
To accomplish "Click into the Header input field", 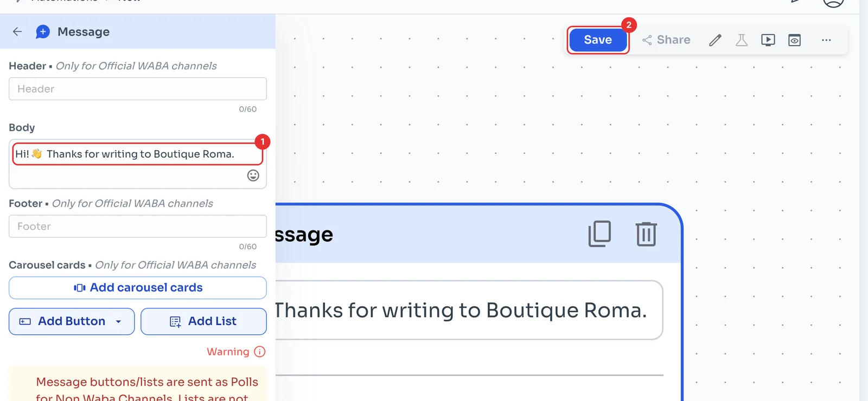I will pos(138,89).
